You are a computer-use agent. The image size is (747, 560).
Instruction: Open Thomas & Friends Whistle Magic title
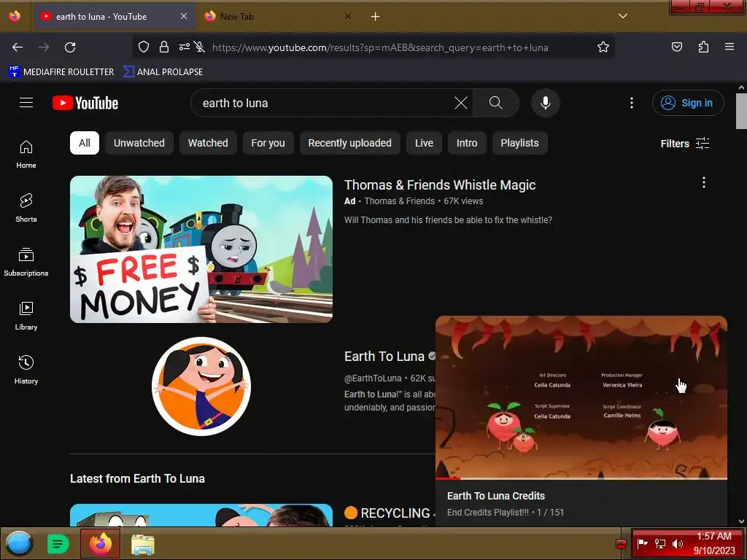440,184
